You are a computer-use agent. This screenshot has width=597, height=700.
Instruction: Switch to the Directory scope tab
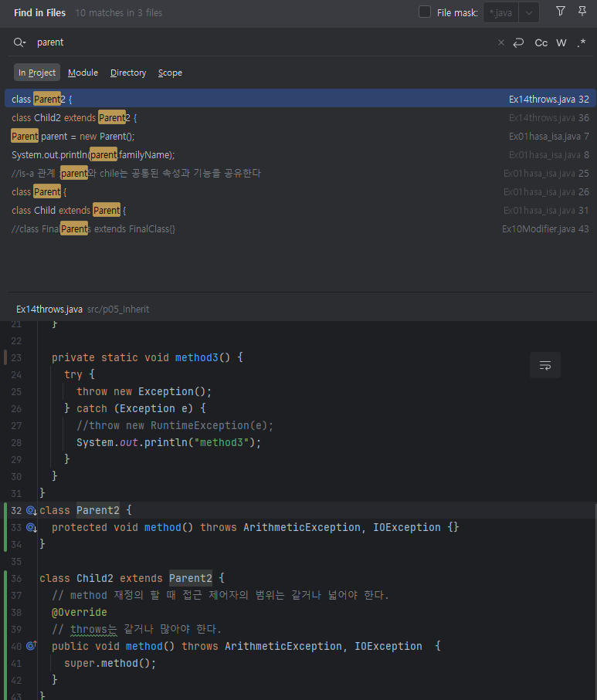tap(128, 73)
